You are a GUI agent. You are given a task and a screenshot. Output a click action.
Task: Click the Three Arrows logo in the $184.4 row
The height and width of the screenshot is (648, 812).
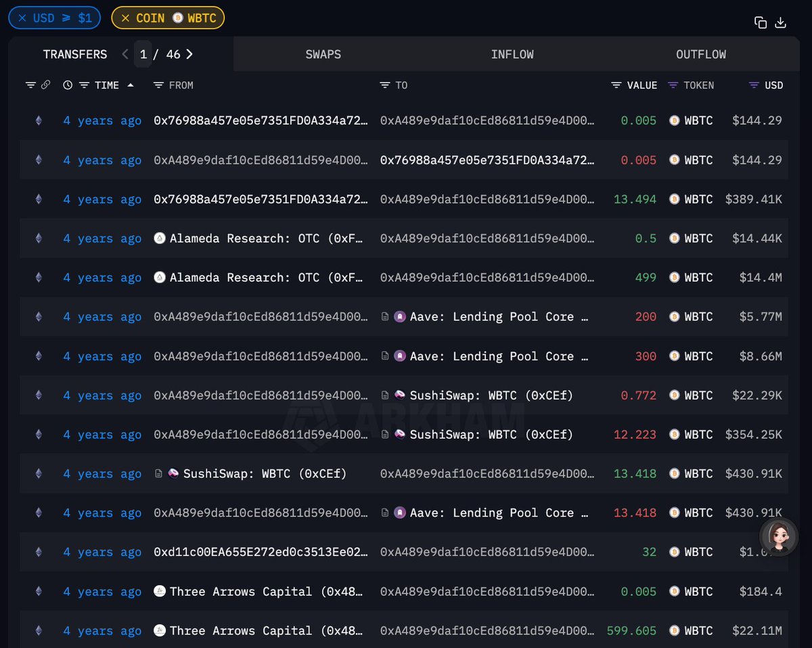pyautogui.click(x=160, y=592)
